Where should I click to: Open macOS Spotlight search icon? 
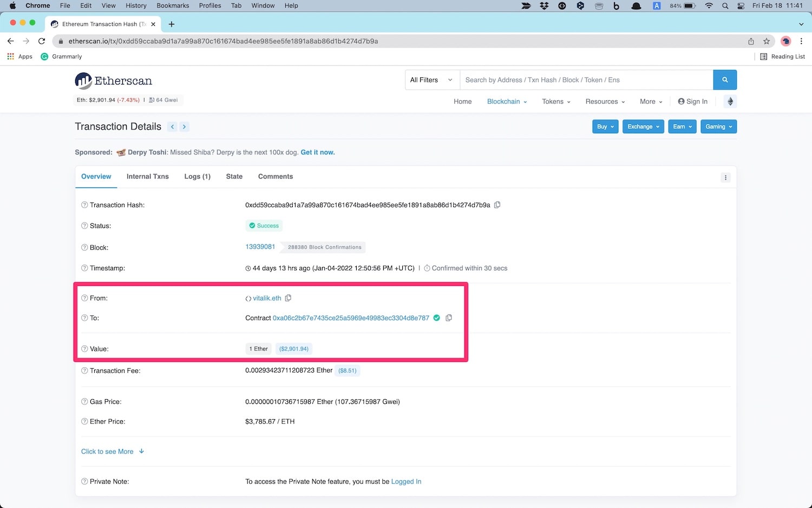tap(725, 5)
